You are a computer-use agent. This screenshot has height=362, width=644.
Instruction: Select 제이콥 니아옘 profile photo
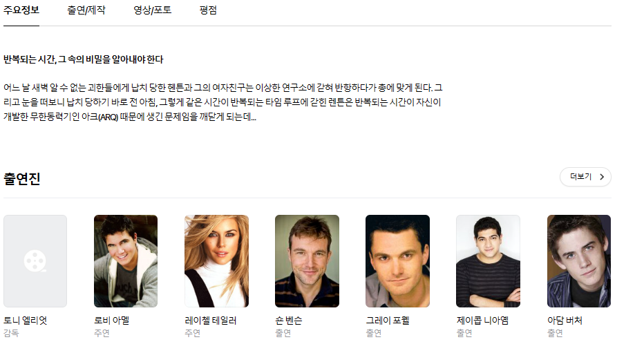coord(488,261)
